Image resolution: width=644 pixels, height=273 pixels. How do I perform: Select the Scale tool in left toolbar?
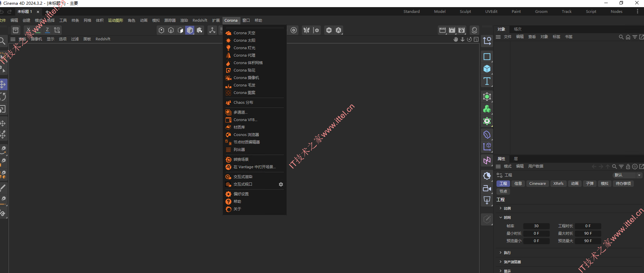[x=3, y=109]
